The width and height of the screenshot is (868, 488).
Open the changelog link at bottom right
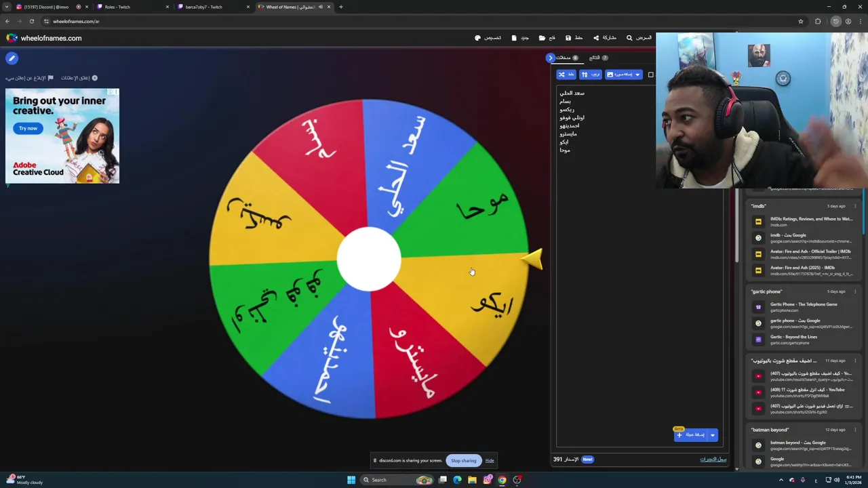click(713, 460)
